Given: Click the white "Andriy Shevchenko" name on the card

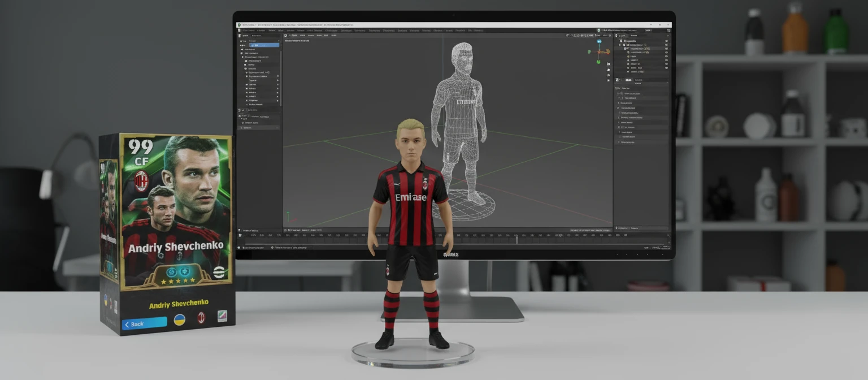Looking at the screenshot, I should pyautogui.click(x=176, y=247).
